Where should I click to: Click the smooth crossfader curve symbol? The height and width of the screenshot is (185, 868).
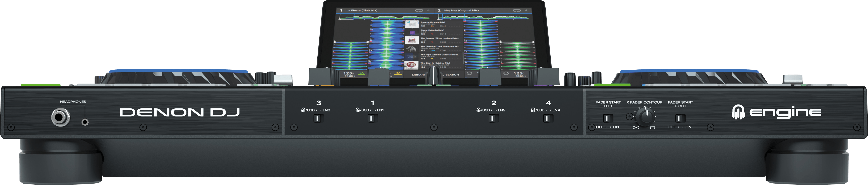click(x=636, y=128)
